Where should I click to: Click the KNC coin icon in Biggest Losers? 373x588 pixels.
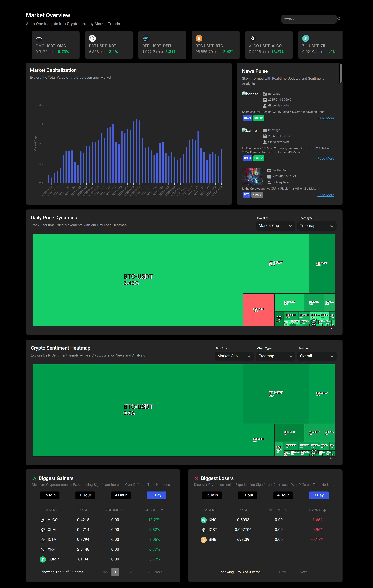pyautogui.click(x=204, y=520)
